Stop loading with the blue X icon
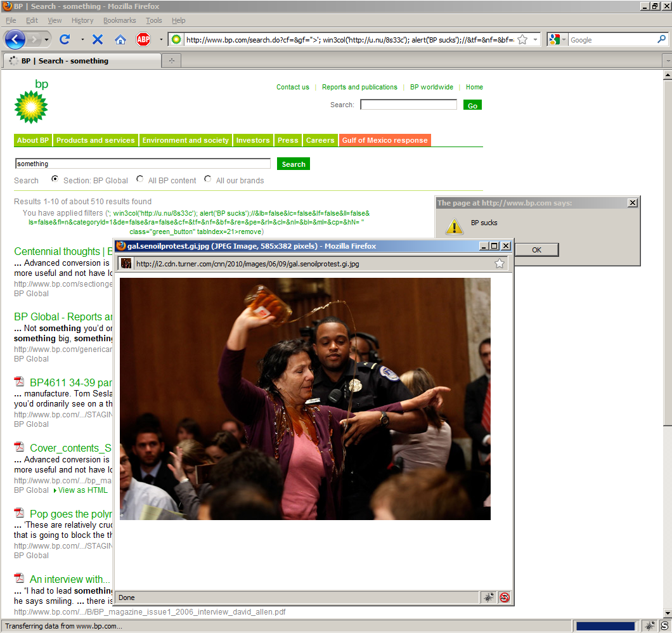This screenshot has height=633, width=672. pyautogui.click(x=98, y=40)
